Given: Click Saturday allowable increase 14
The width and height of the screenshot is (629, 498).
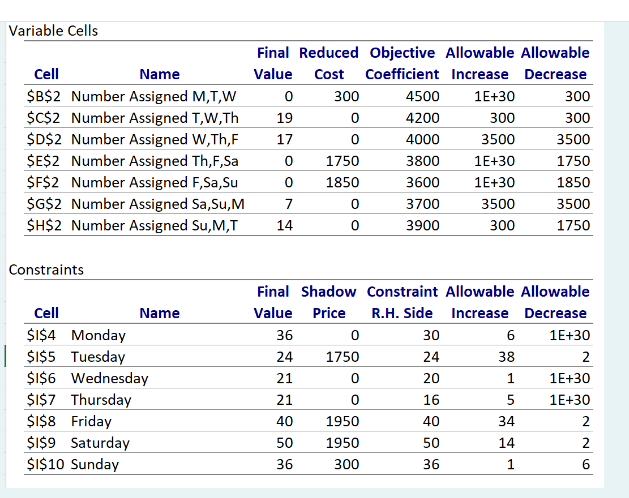Looking at the screenshot, I should (x=506, y=443).
